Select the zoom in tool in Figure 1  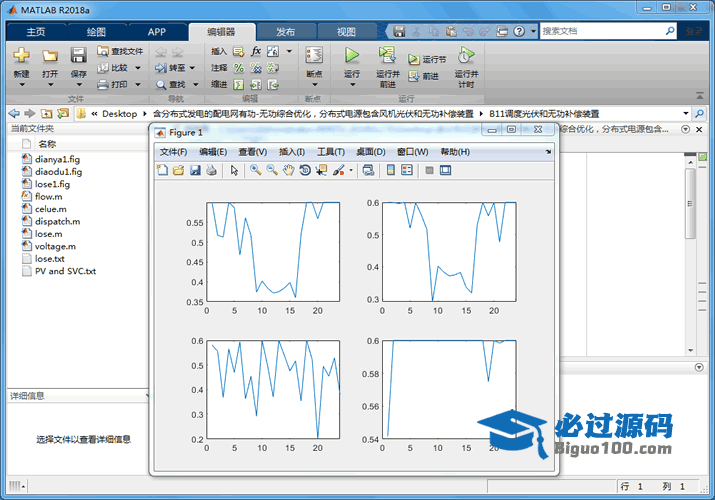(x=255, y=170)
